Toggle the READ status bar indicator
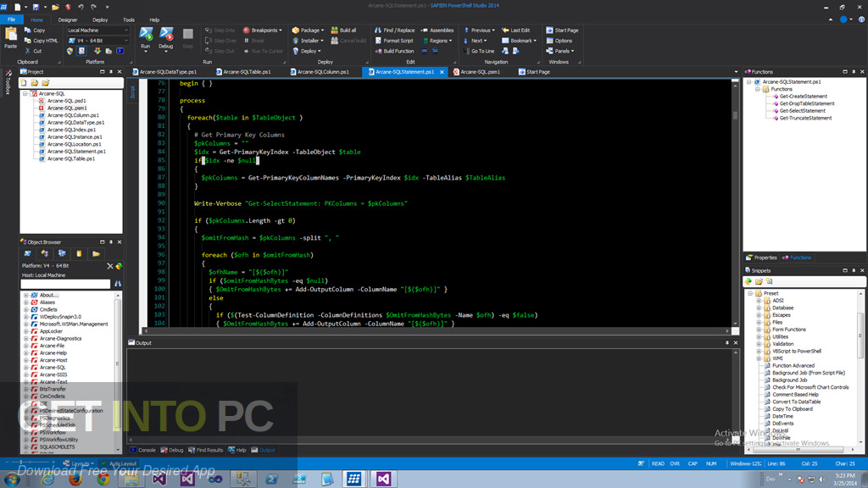Viewport: 868px width, 488px height. pos(658,463)
